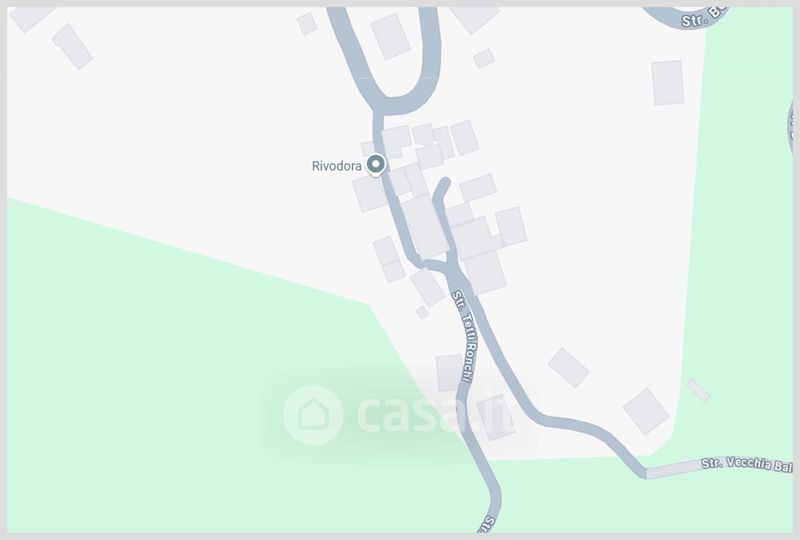
Task: Click the small square building left of the loop road
Action: [307, 23]
